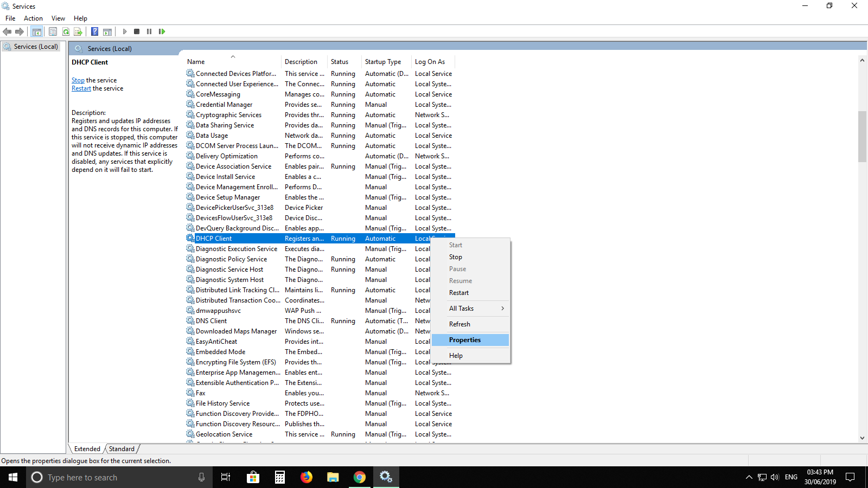Viewport: 868px width, 488px height.
Task: Open Help using the blue question mark icon
Action: [94, 31]
